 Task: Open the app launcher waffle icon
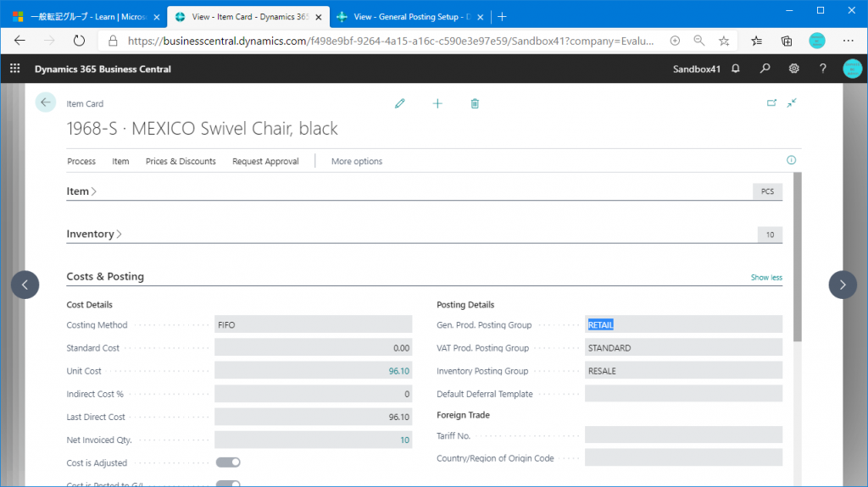pos(15,69)
